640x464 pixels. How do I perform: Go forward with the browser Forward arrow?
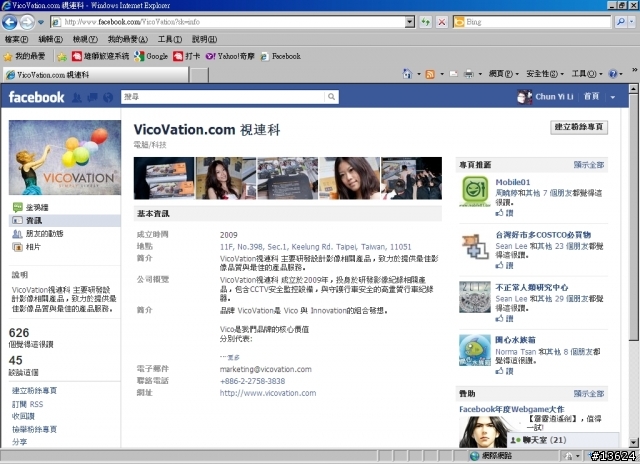click(x=27, y=22)
